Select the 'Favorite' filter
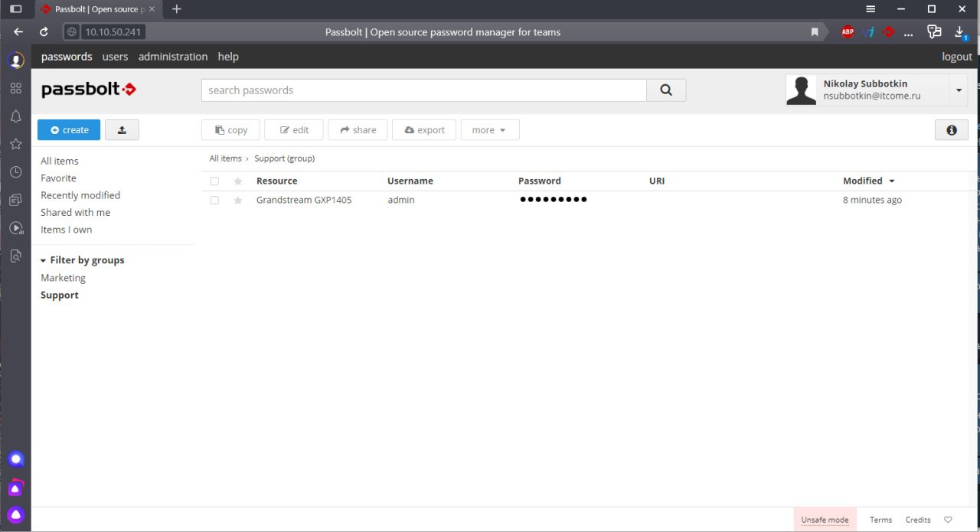This screenshot has height=532, width=980. pyautogui.click(x=59, y=178)
